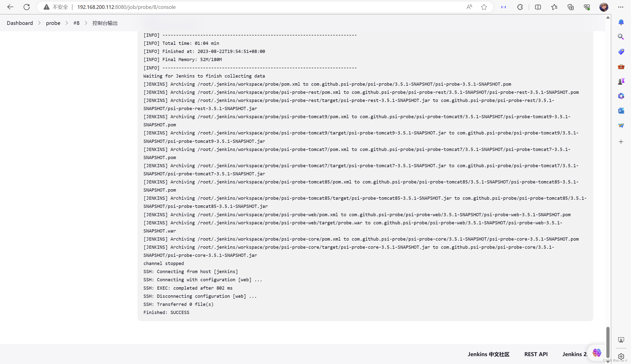This screenshot has width=631, height=364.
Task: Open the sidebar notifications bell
Action: coord(621,22)
